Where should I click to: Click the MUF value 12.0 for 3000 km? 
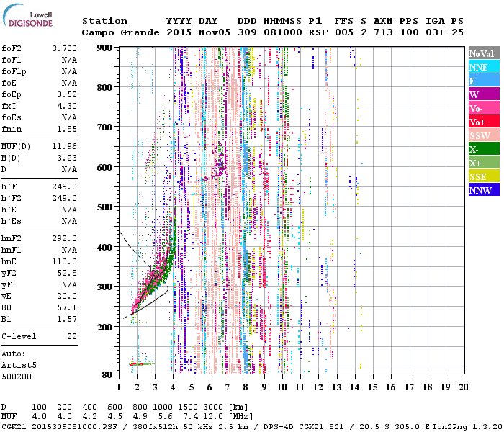click(x=213, y=417)
